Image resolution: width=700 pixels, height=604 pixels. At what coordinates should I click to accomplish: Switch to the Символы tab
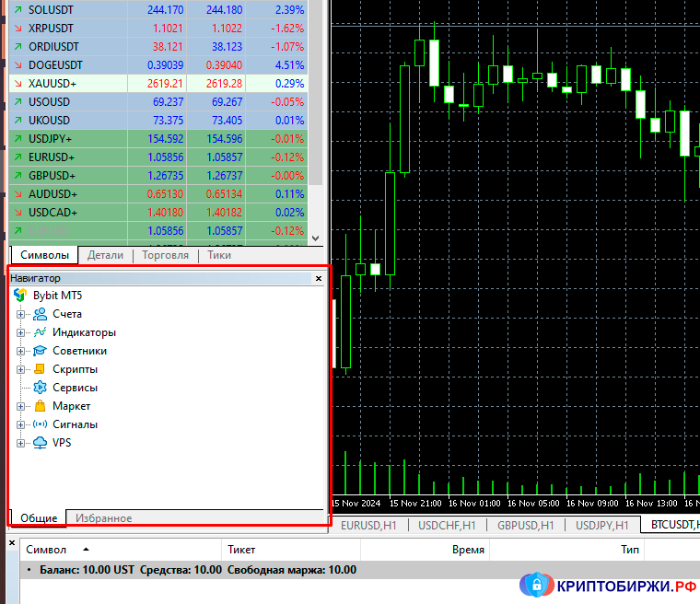click(x=44, y=255)
